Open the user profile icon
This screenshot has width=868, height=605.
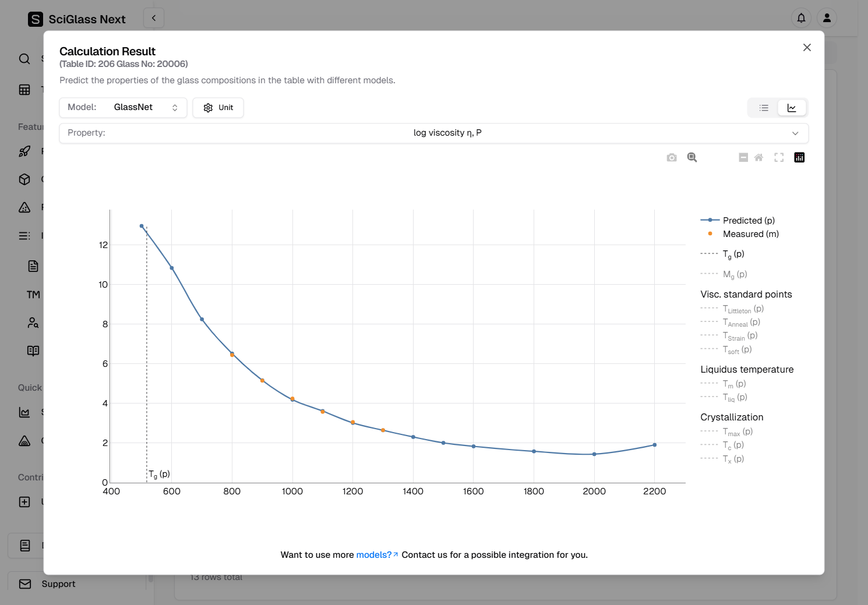827,18
